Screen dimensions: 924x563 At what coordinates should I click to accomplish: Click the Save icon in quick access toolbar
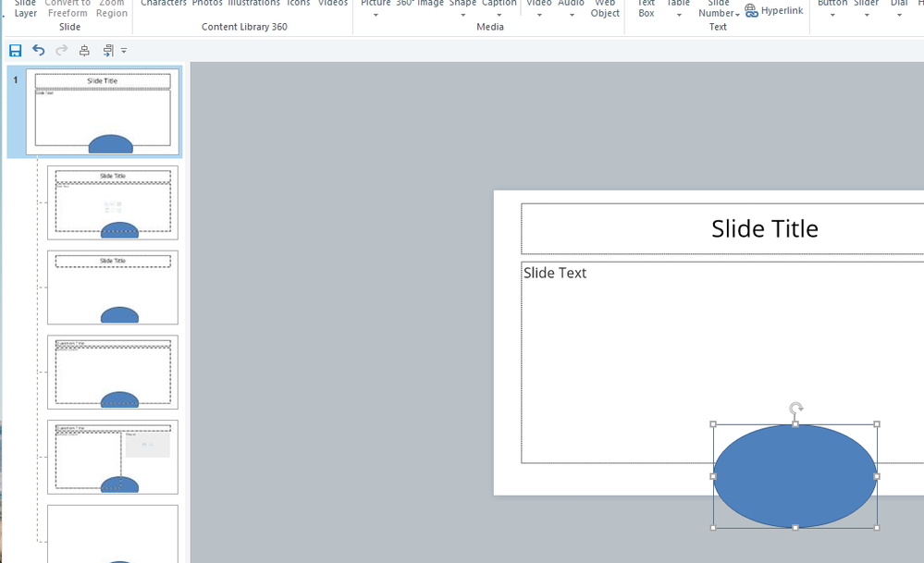pos(15,50)
